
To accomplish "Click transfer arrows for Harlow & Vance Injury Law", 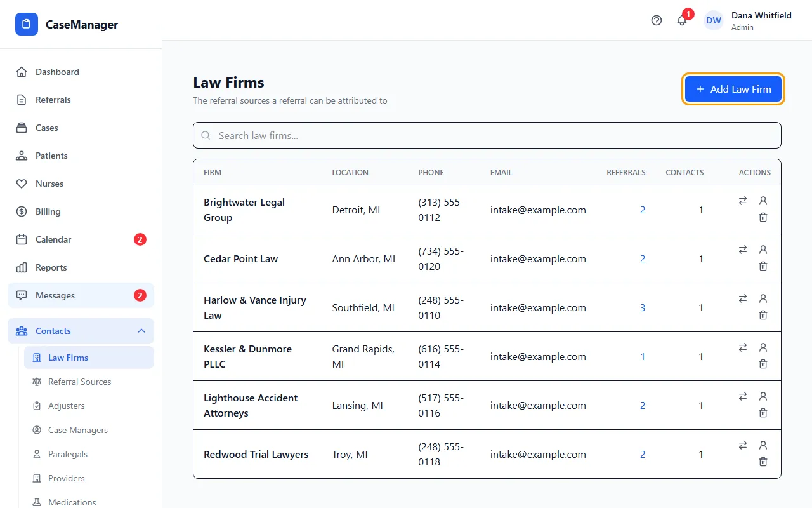I will [x=743, y=298].
